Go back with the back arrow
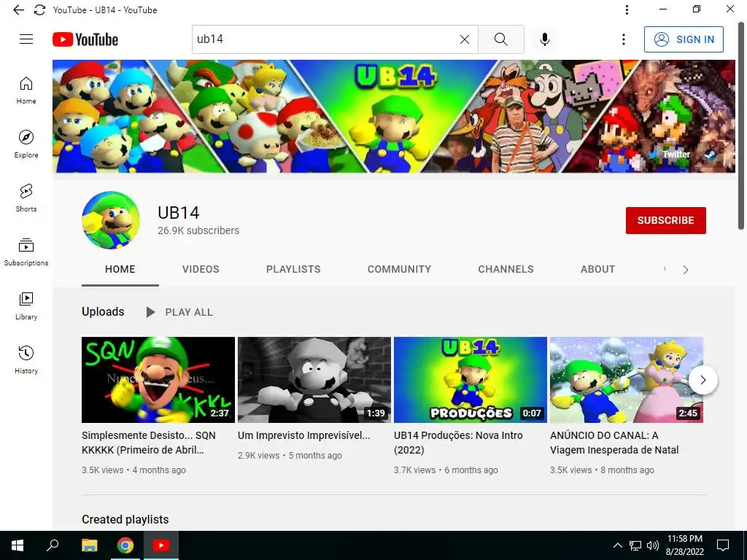 (x=18, y=10)
